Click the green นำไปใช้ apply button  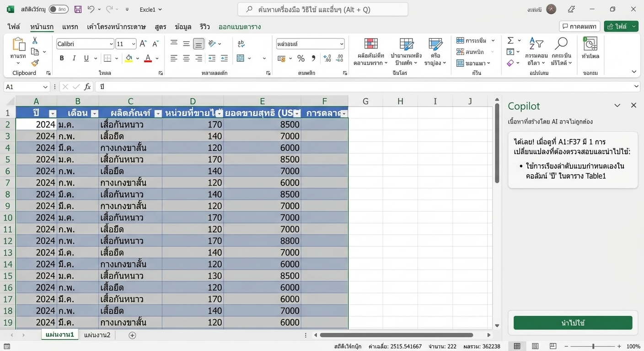pyautogui.click(x=573, y=323)
